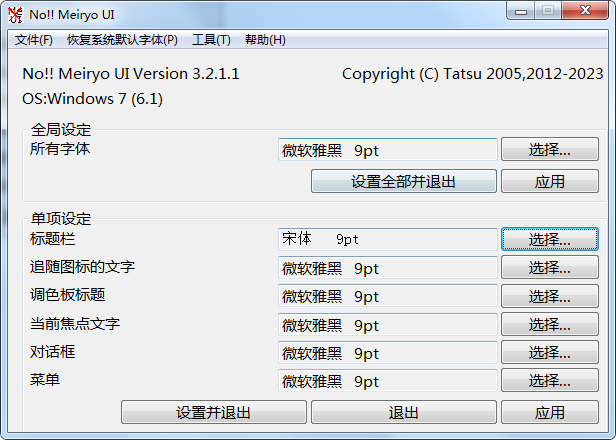Choose font for 对话框 via 选择...
This screenshot has width=616, height=440.
coord(549,353)
